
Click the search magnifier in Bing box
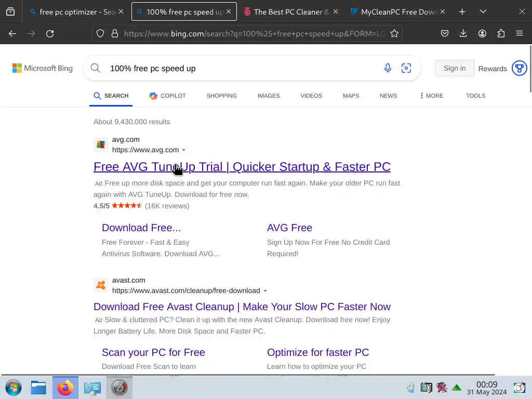coord(96,68)
